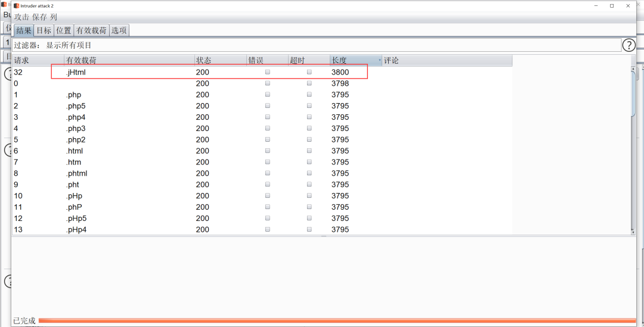This screenshot has width=644, height=327.
Task: Open the 保存 menu
Action: 39,17
